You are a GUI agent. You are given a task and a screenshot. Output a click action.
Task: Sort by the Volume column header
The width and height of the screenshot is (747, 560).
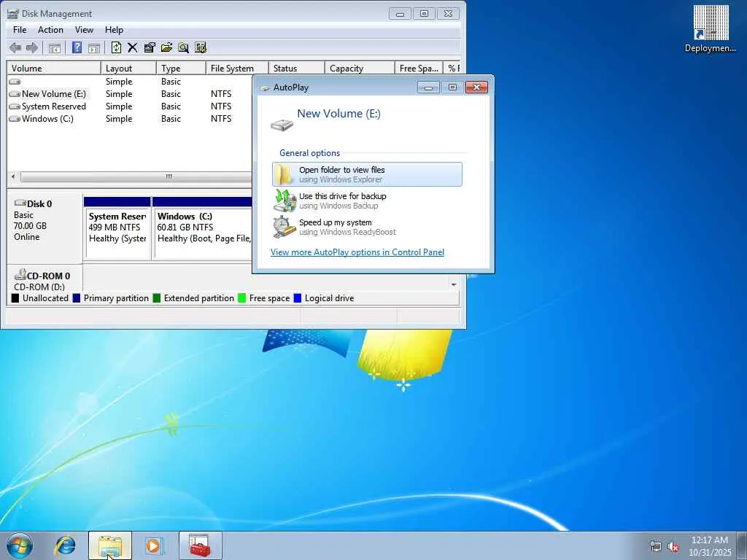point(53,68)
